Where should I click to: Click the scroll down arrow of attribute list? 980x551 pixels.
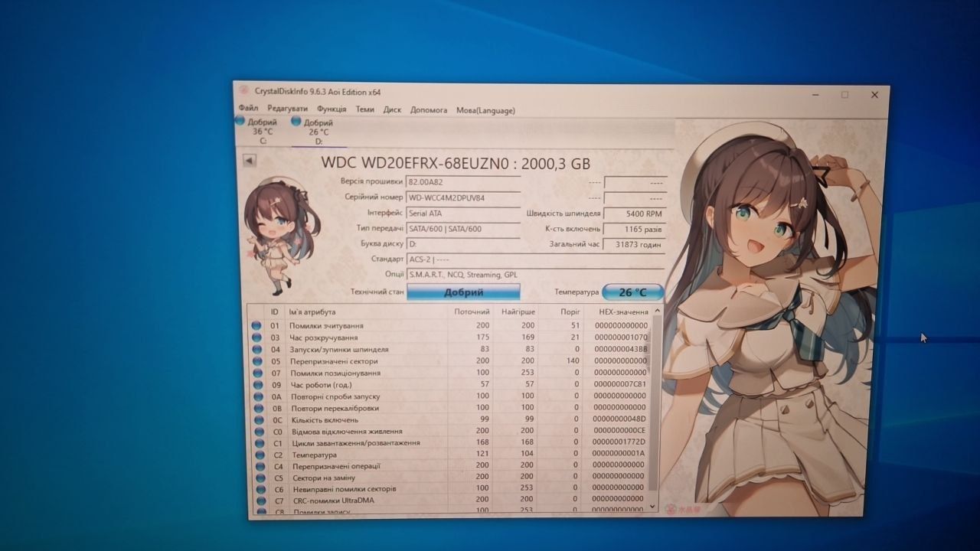pos(653,506)
